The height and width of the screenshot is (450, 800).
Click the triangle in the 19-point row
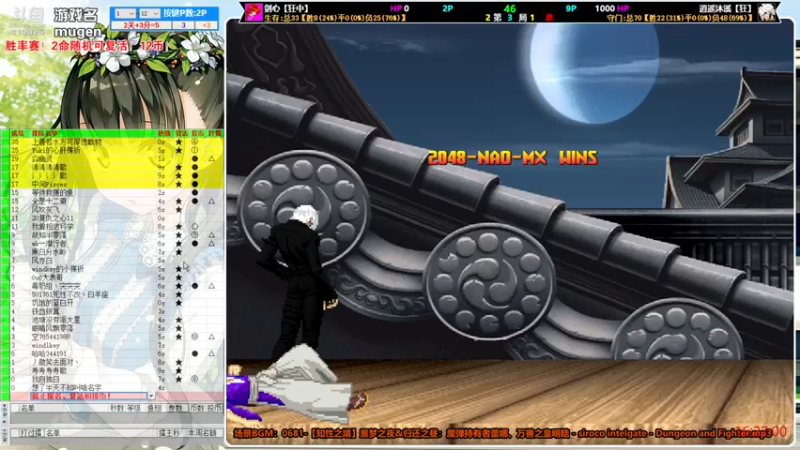coord(211,159)
